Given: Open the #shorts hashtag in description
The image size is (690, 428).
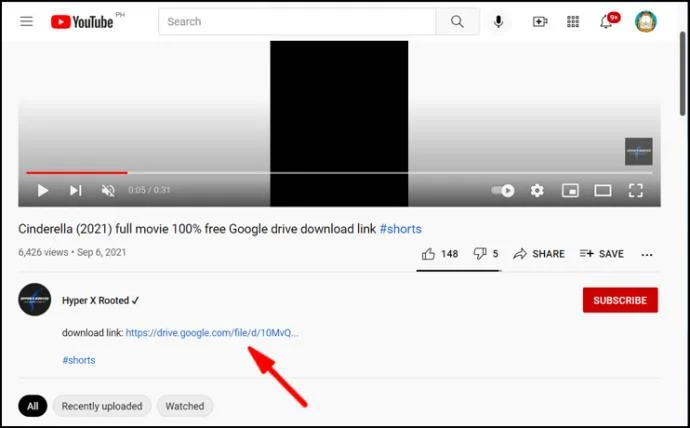Looking at the screenshot, I should [79, 360].
